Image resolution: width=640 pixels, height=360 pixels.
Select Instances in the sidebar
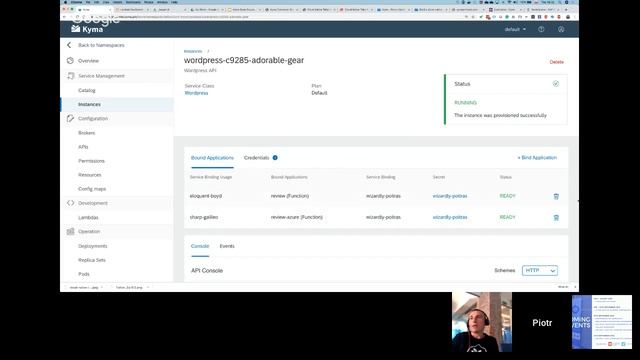coord(89,104)
